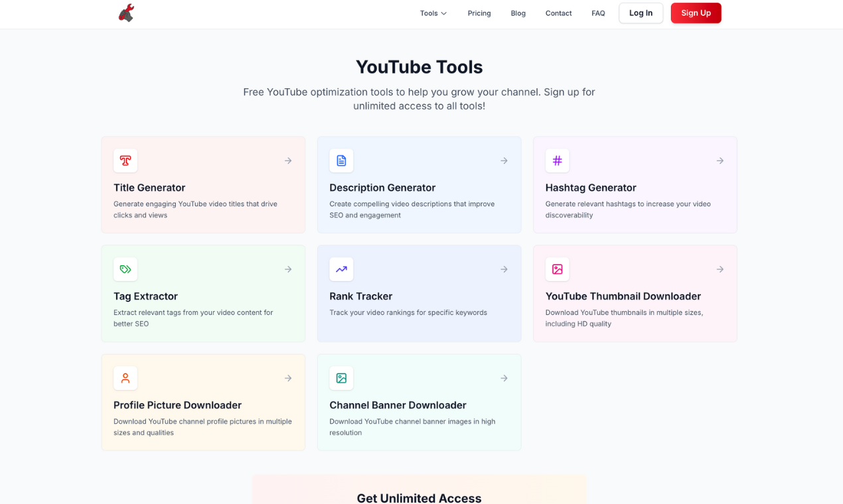843x504 pixels.
Task: Click the Description Generator document icon
Action: (341, 160)
